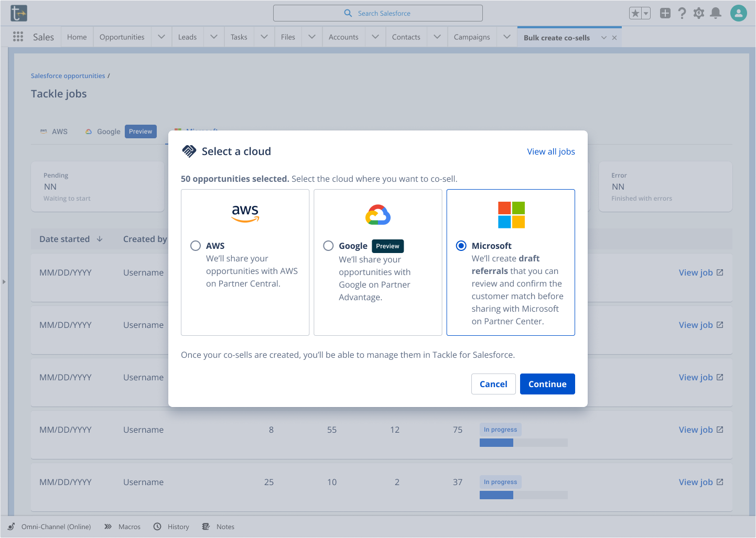756x538 pixels.
Task: Select the Google radio button
Action: point(328,246)
